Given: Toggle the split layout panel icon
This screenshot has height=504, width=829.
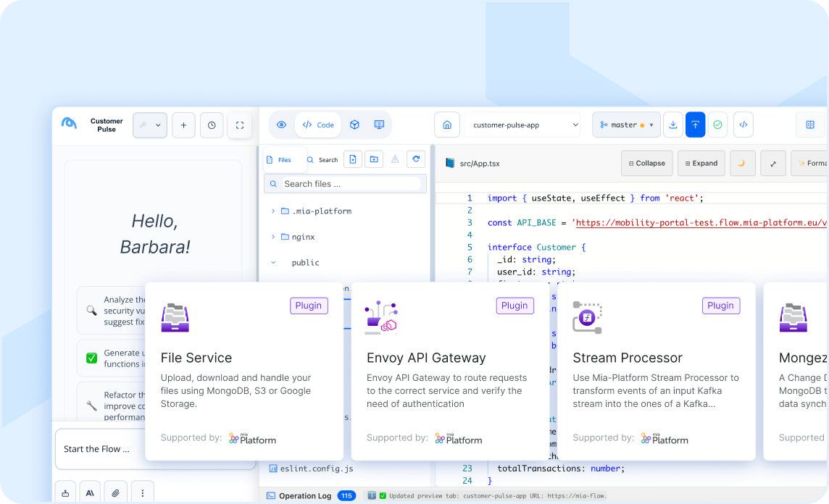Looking at the screenshot, I should (x=810, y=125).
